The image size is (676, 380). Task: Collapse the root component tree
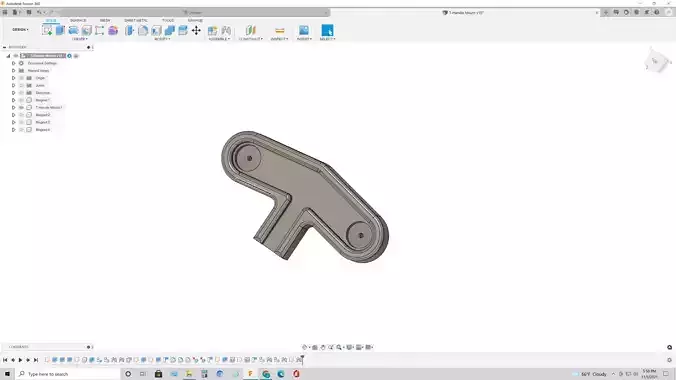point(8,56)
